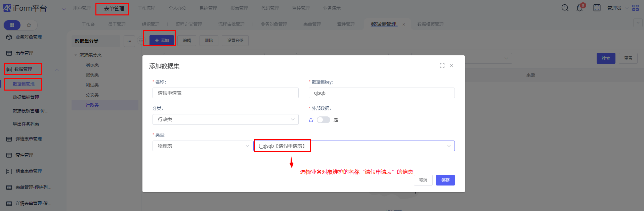
Task: Click the fullscreen icon in top header
Action: pyautogui.click(x=597, y=8)
